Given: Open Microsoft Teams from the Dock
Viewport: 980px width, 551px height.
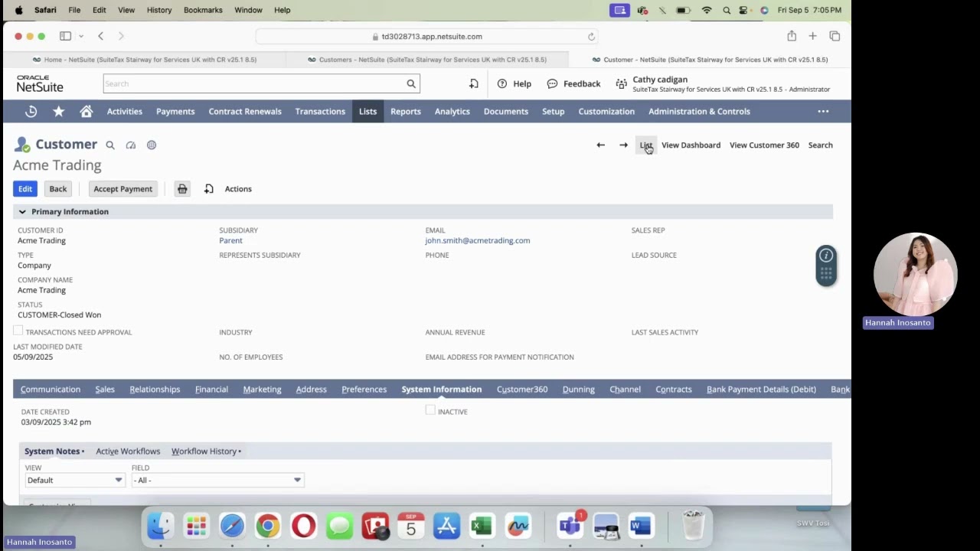Looking at the screenshot, I should tap(570, 526).
